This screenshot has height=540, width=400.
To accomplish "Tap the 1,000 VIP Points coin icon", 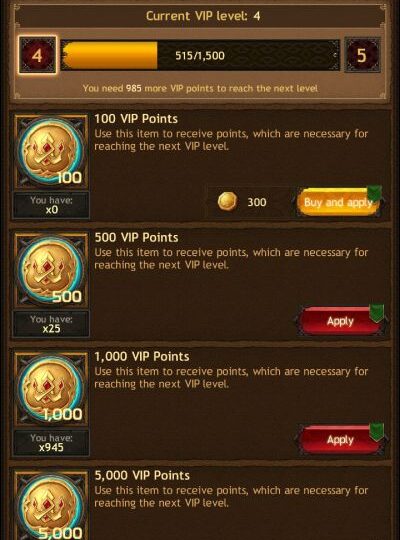I will (x=51, y=390).
